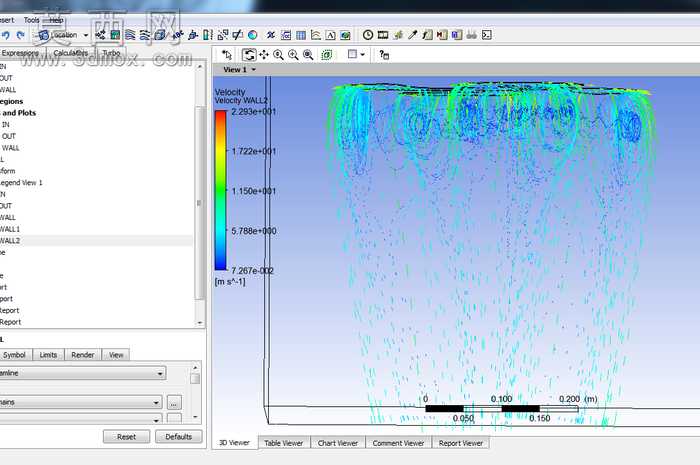The height and width of the screenshot is (465, 700).
Task: Activate the Zoom Box tool
Action: pyautogui.click(x=293, y=55)
